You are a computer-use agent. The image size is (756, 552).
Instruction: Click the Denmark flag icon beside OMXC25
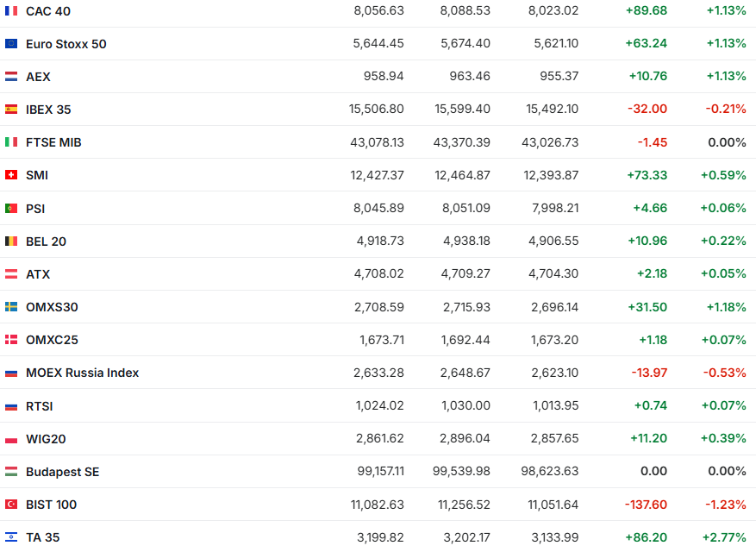tap(11, 340)
